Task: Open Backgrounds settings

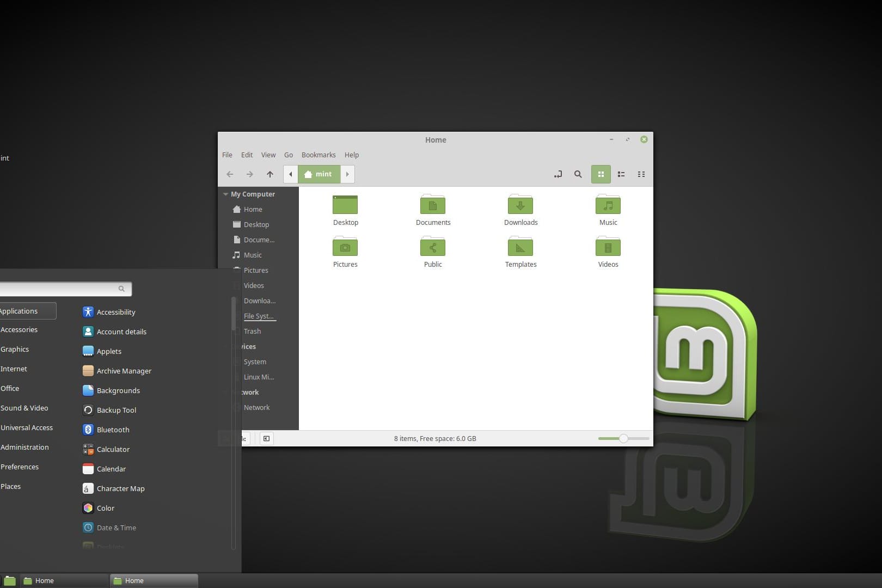Action: (x=111, y=390)
